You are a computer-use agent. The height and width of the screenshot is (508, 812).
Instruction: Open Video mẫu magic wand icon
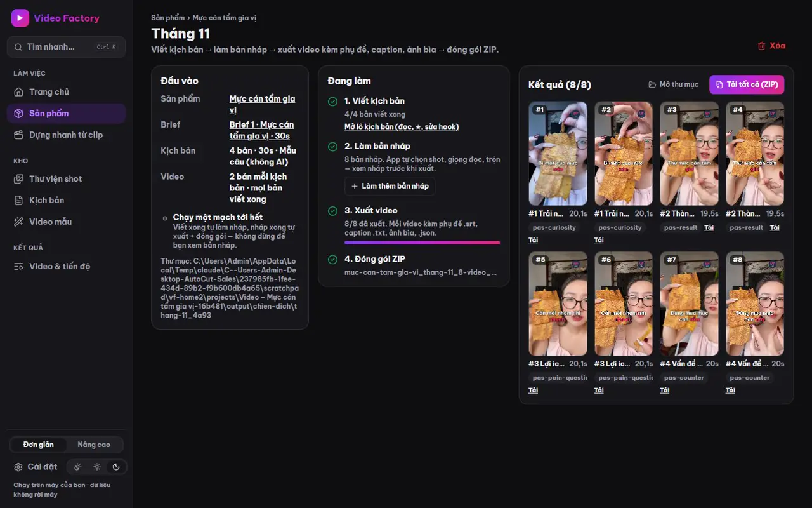point(18,222)
